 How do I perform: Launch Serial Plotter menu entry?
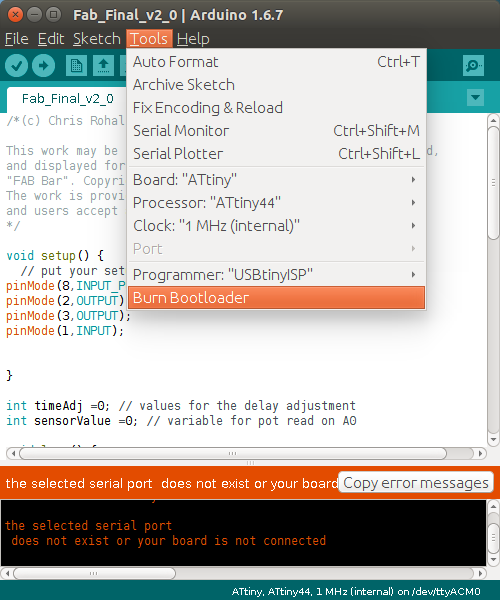coord(276,153)
